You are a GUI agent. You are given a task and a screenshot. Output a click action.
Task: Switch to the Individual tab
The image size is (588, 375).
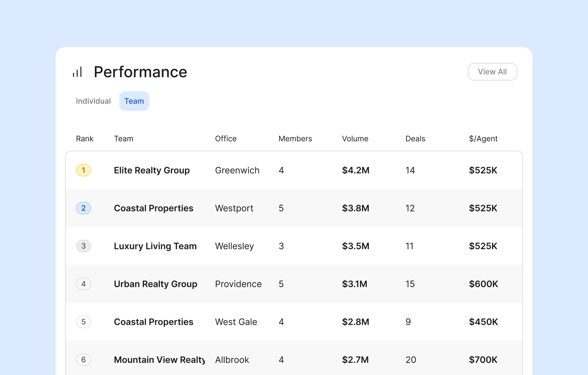pyautogui.click(x=93, y=101)
